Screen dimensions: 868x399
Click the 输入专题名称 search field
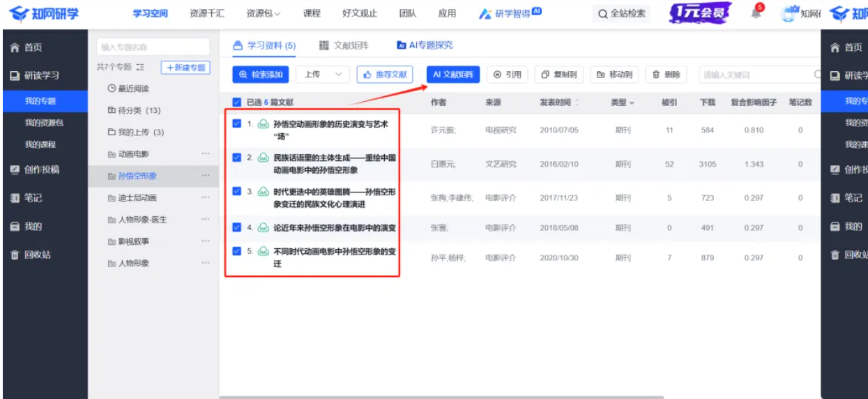click(x=153, y=47)
